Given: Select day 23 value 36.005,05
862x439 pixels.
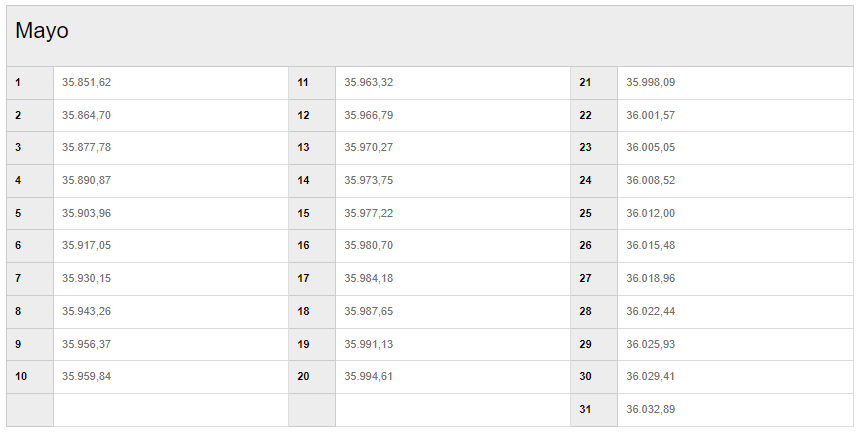Looking at the screenshot, I should [650, 147].
